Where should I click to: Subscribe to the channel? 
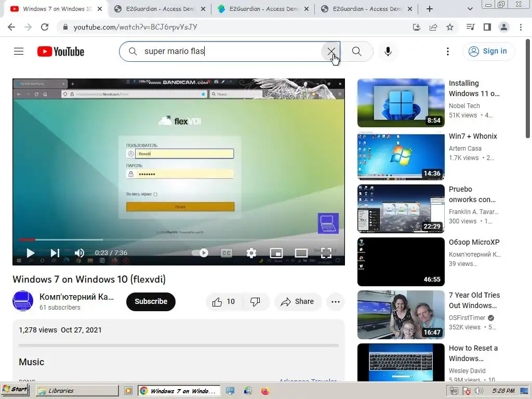tap(151, 301)
